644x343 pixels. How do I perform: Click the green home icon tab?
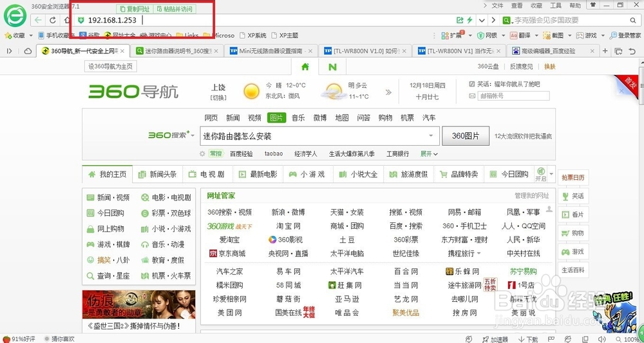coord(305,66)
